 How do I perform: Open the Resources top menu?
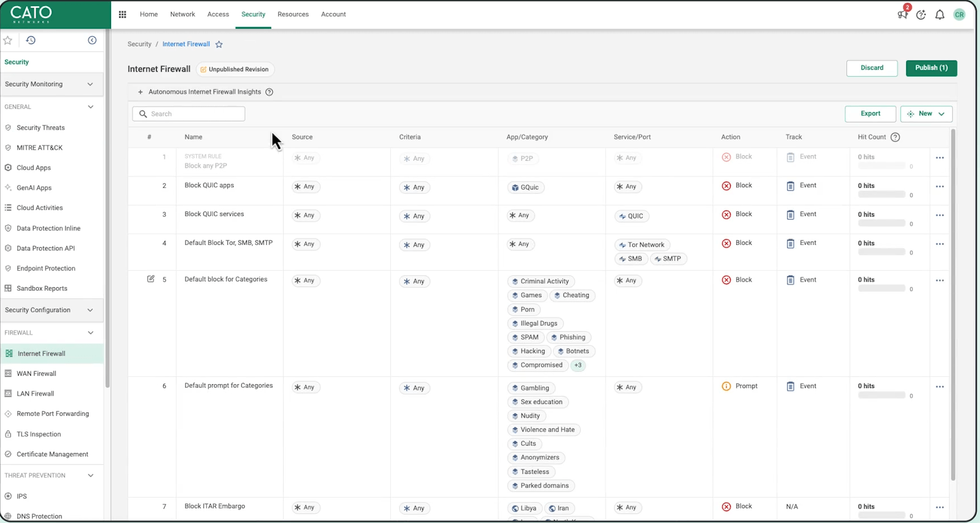(293, 15)
